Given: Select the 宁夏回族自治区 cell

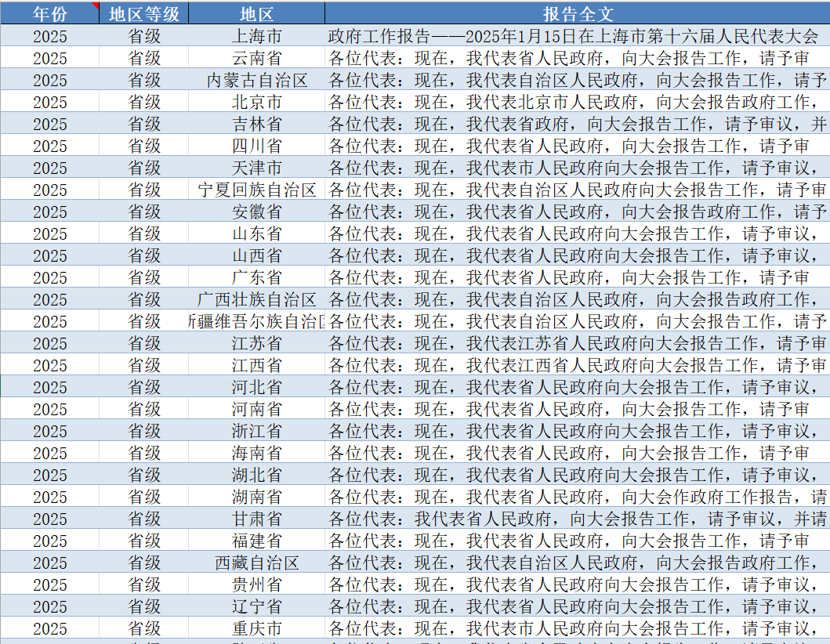Looking at the screenshot, I should pyautogui.click(x=257, y=190).
